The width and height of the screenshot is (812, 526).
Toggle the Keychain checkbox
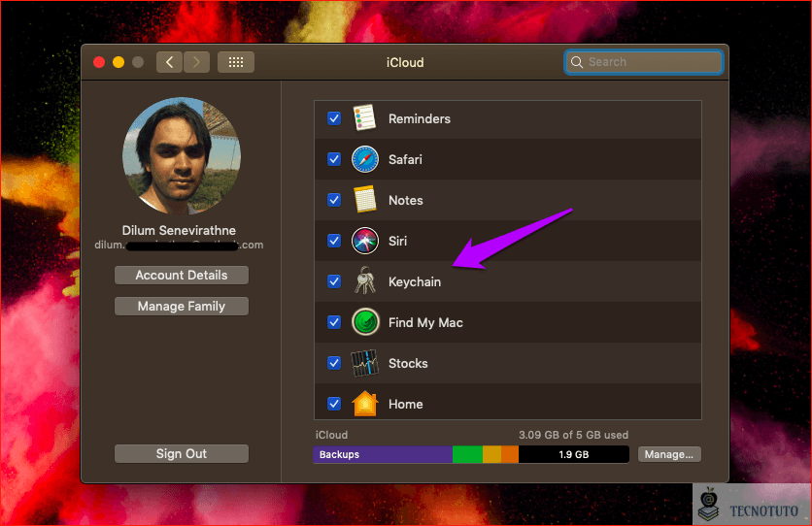click(x=334, y=281)
